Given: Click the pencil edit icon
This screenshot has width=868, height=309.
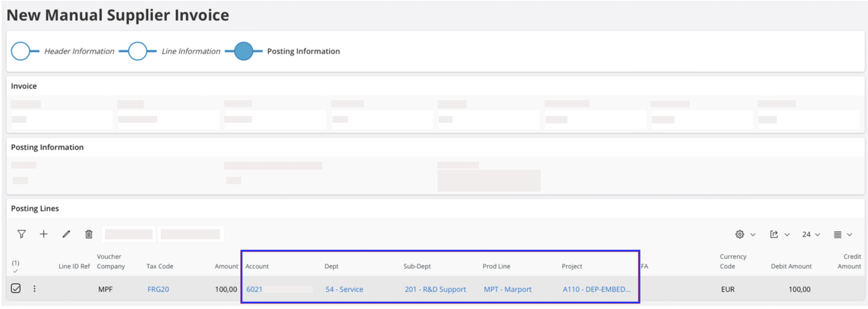Looking at the screenshot, I should point(66,234).
